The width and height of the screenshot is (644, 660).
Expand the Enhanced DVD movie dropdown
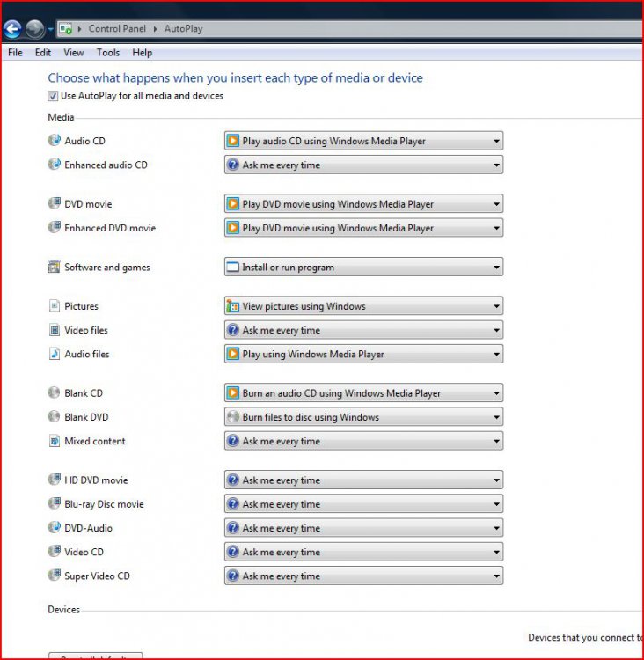(x=363, y=228)
